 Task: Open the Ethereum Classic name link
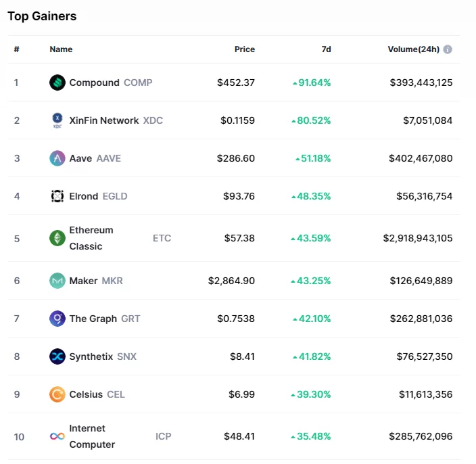click(x=91, y=238)
